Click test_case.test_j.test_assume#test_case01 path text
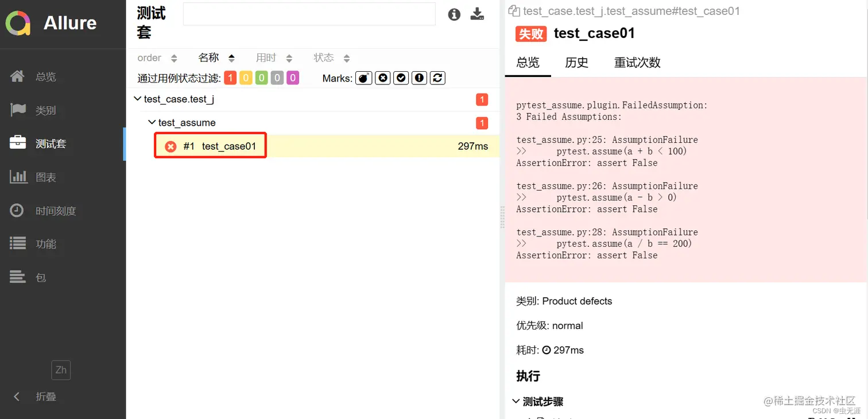 (x=631, y=11)
